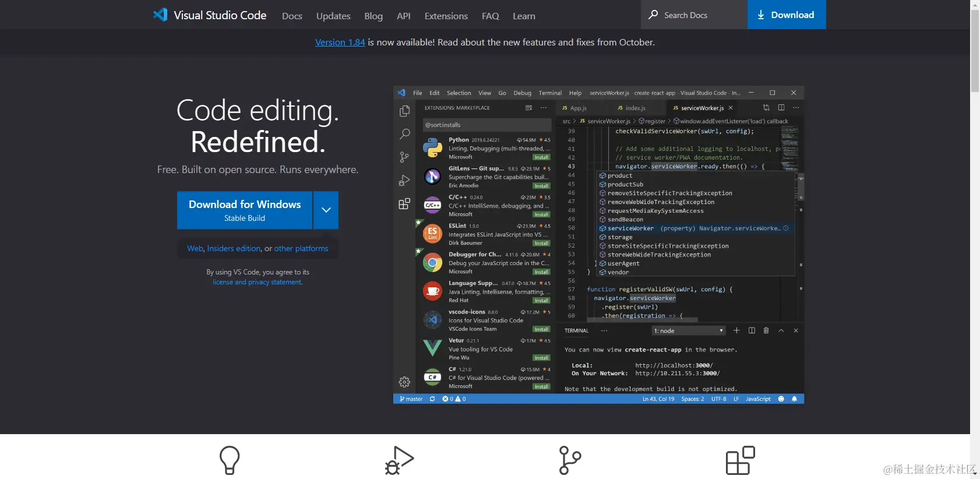Open the terminal selector '1: node' dropdown

689,330
